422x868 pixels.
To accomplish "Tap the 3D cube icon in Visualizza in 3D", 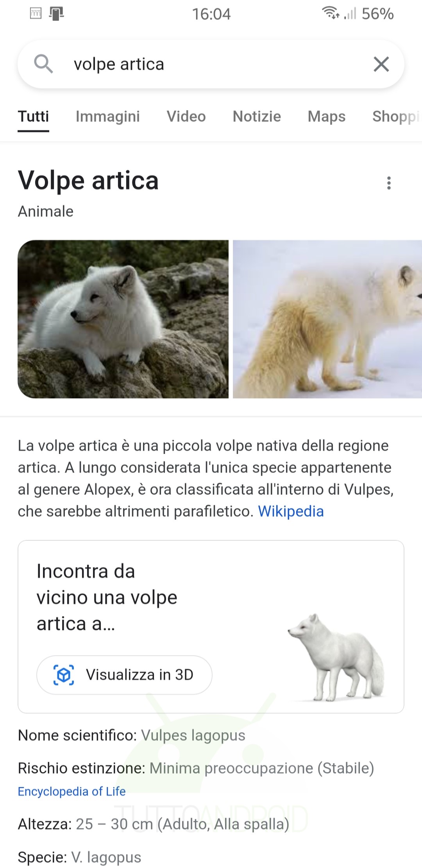I will click(64, 675).
